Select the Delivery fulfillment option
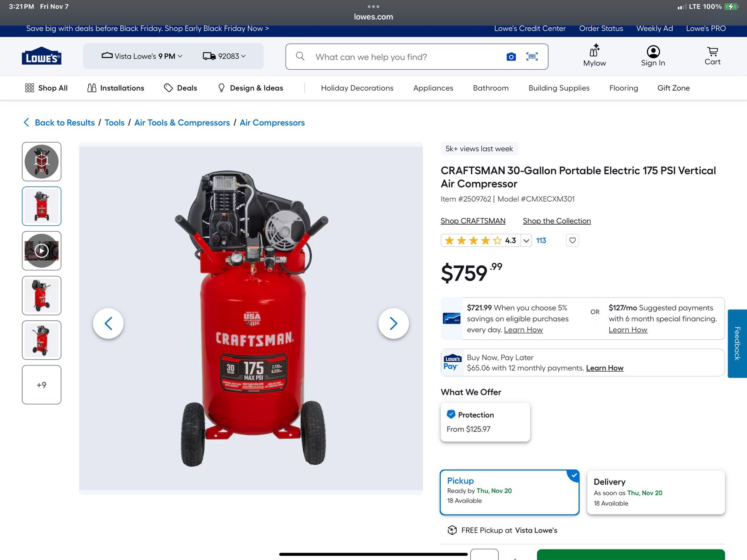This screenshot has height=560, width=747. coord(656,492)
